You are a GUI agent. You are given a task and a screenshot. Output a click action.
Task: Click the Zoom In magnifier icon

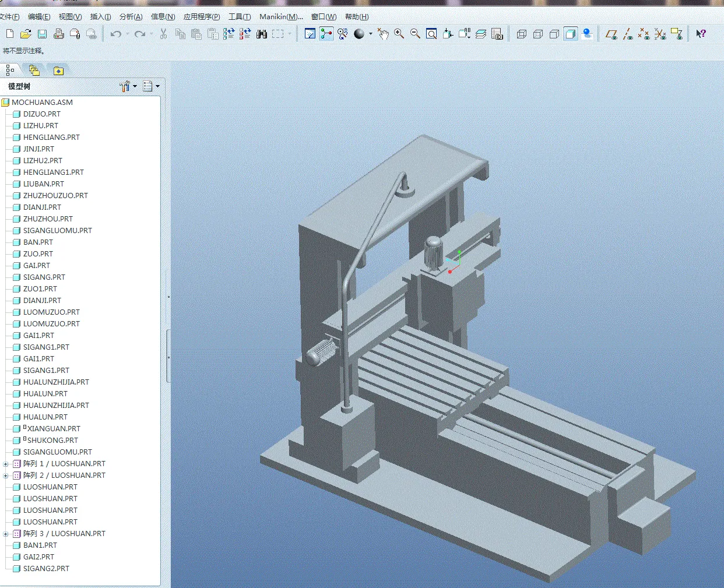(399, 34)
